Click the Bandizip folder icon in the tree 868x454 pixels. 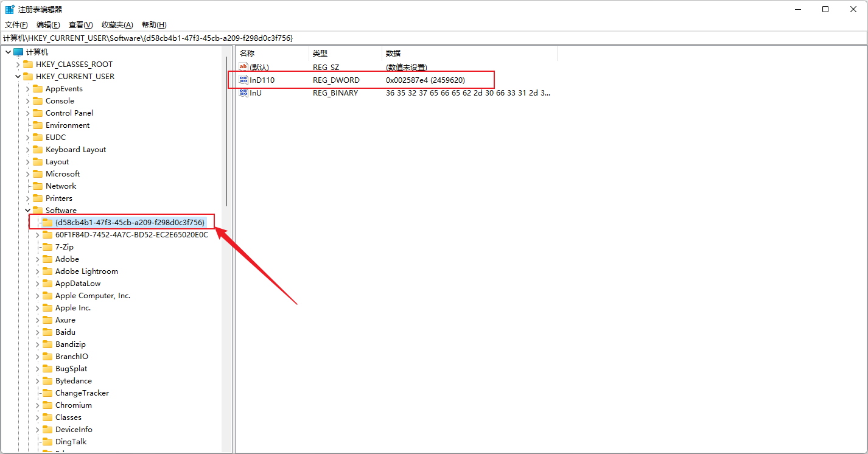click(47, 344)
